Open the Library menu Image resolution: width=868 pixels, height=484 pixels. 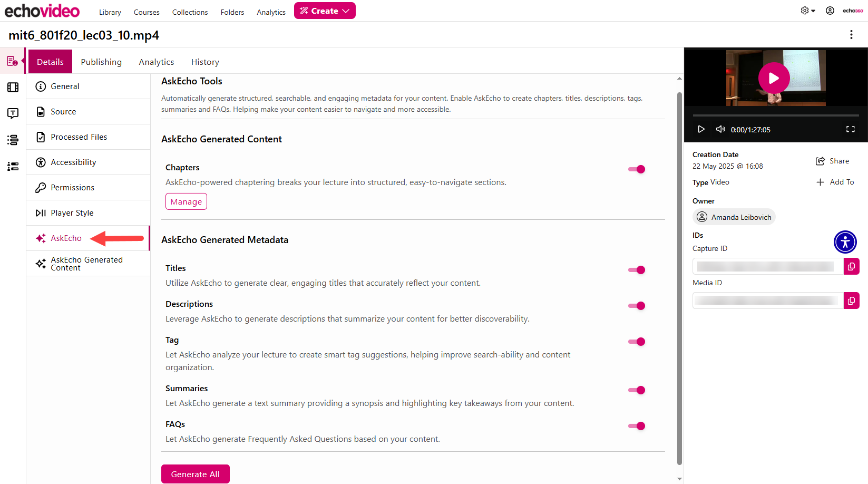[110, 12]
